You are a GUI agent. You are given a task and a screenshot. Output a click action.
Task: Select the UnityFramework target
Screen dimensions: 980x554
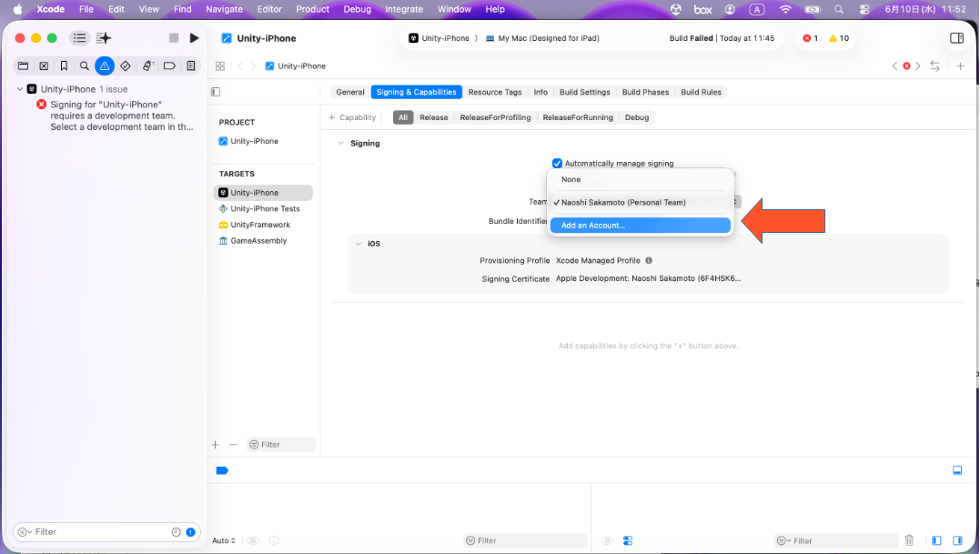click(262, 225)
